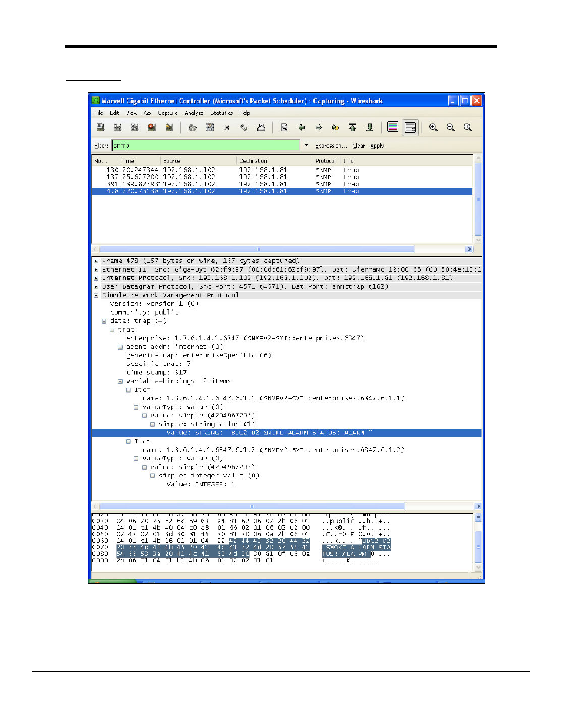The image size is (562, 728).
Task: Open the Statistics menu
Action: point(222,113)
